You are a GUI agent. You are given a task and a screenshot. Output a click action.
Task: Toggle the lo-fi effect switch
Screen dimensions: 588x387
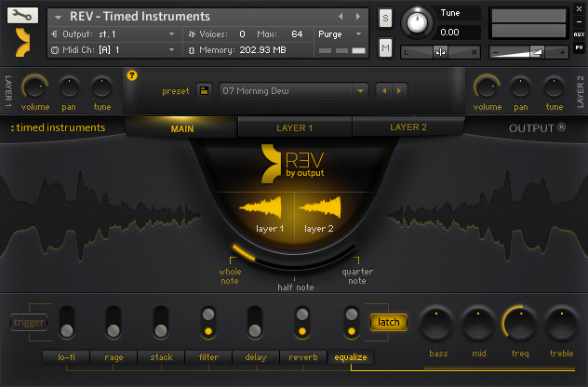point(67,323)
